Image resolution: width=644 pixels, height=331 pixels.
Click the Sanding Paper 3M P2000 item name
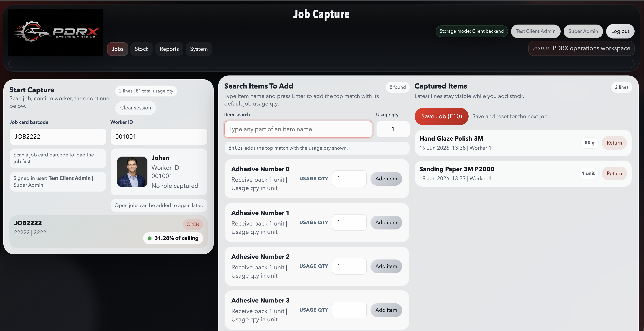[456, 169]
